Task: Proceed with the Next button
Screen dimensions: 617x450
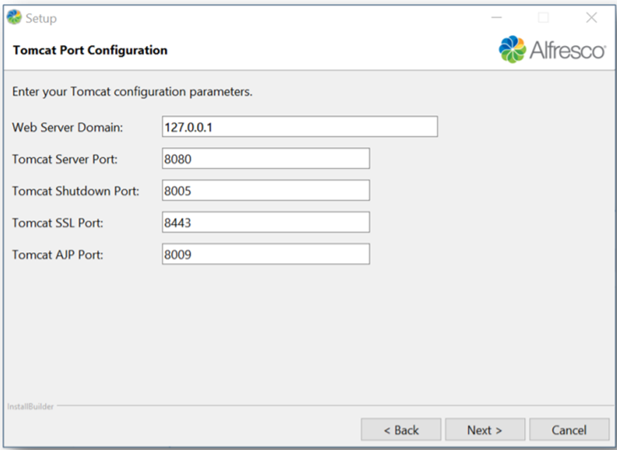Action: pos(484,430)
